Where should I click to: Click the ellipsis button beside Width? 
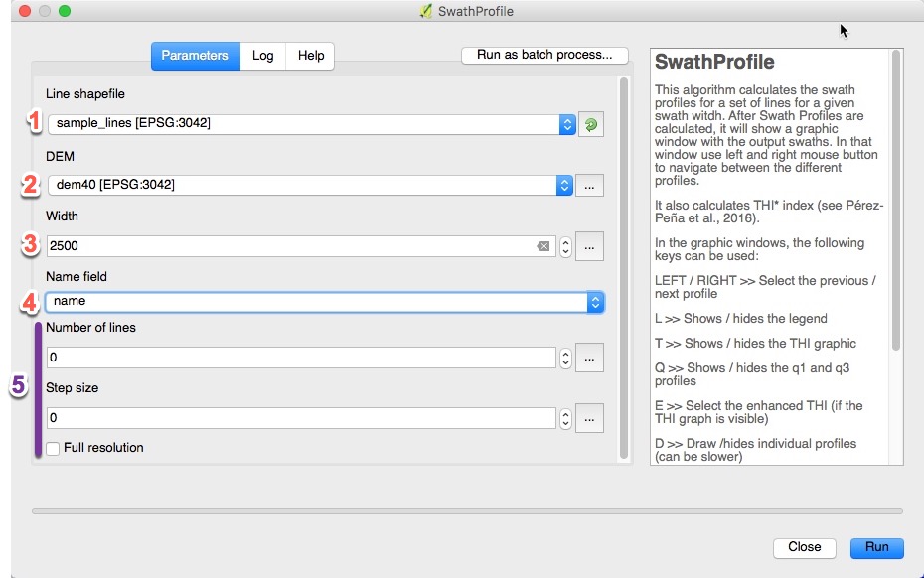[x=589, y=246]
